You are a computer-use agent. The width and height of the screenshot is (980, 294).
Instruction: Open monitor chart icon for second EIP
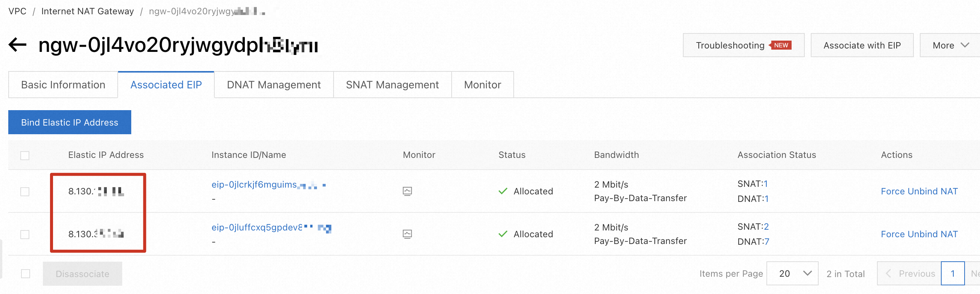407,234
